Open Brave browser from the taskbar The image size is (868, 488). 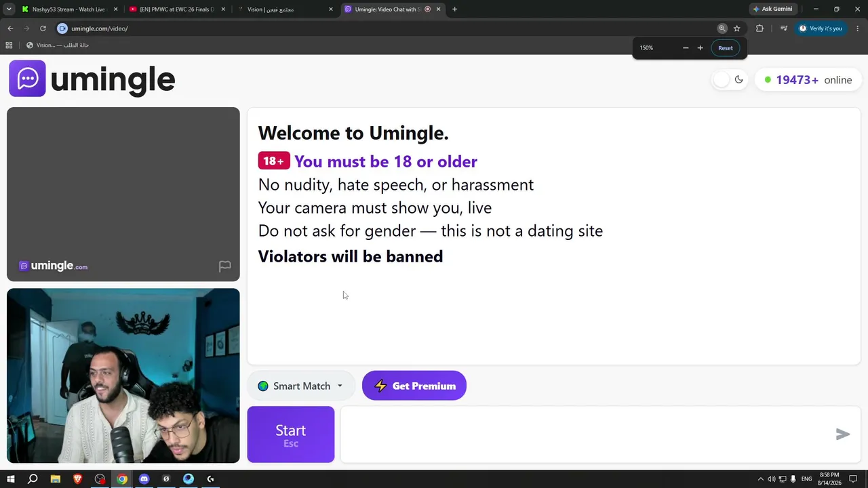click(x=78, y=479)
